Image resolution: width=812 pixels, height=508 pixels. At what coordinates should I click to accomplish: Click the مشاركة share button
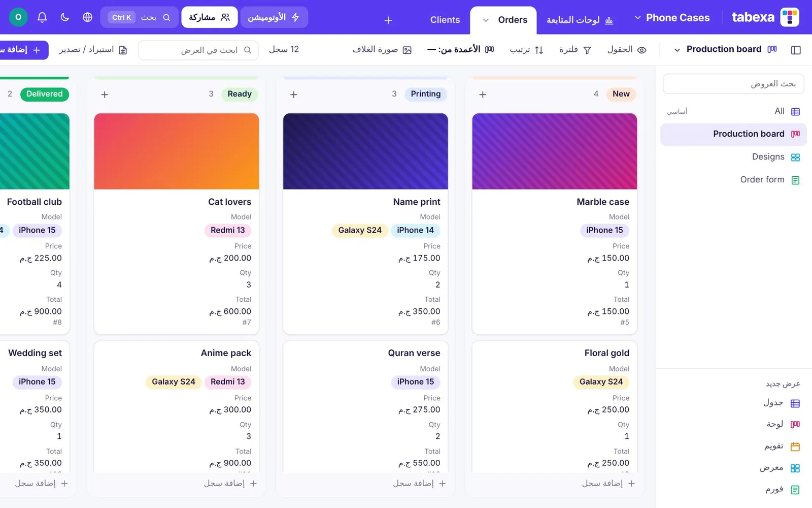coord(210,17)
